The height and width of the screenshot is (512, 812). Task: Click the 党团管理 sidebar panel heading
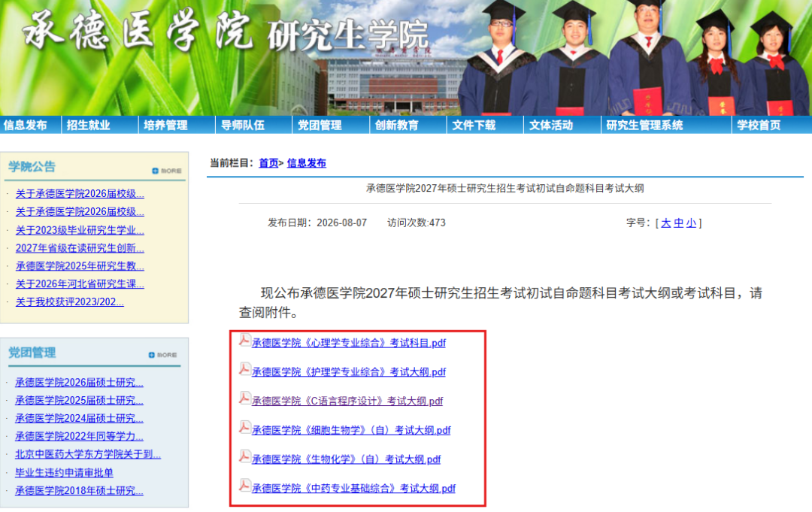(32, 353)
